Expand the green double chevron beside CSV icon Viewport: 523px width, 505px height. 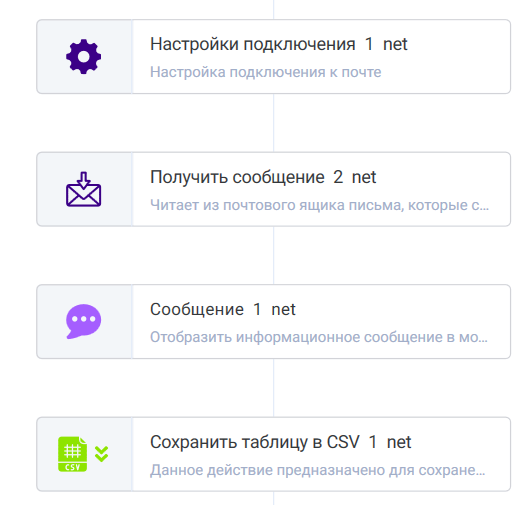click(101, 454)
